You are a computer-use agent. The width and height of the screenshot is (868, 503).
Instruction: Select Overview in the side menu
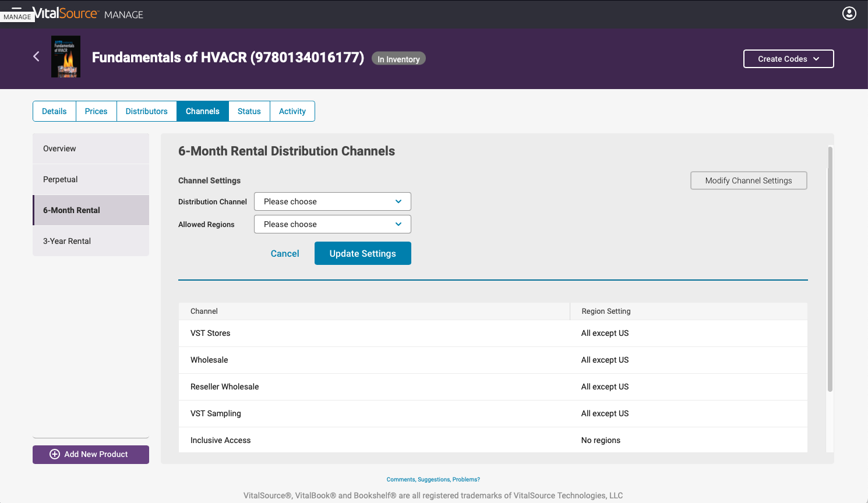point(91,148)
